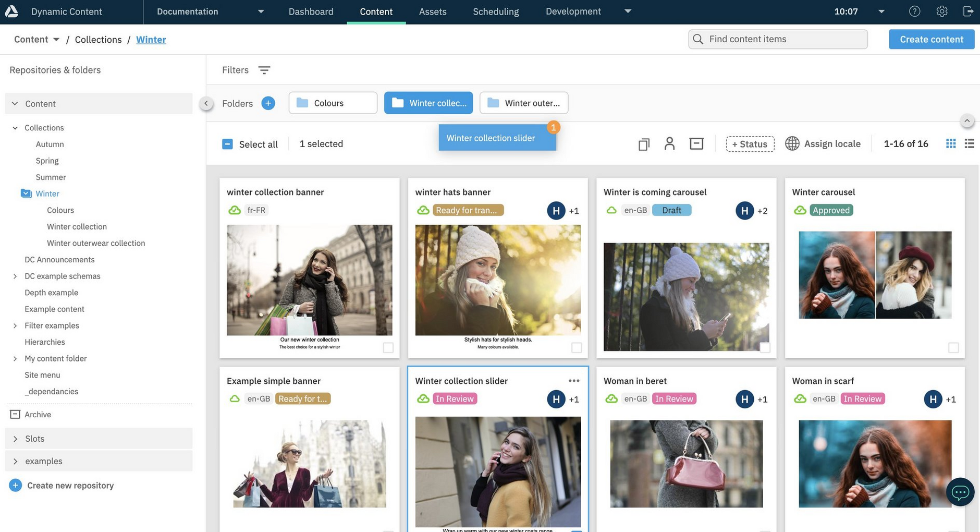The image size is (980, 532).
Task: Check the Winter carousel card checkbox
Action: pyautogui.click(x=953, y=347)
